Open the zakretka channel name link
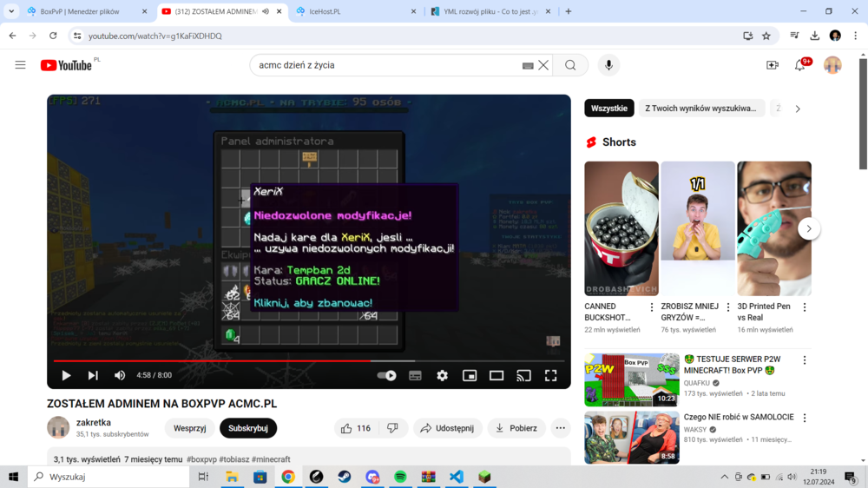The height and width of the screenshot is (488, 868). point(94,423)
